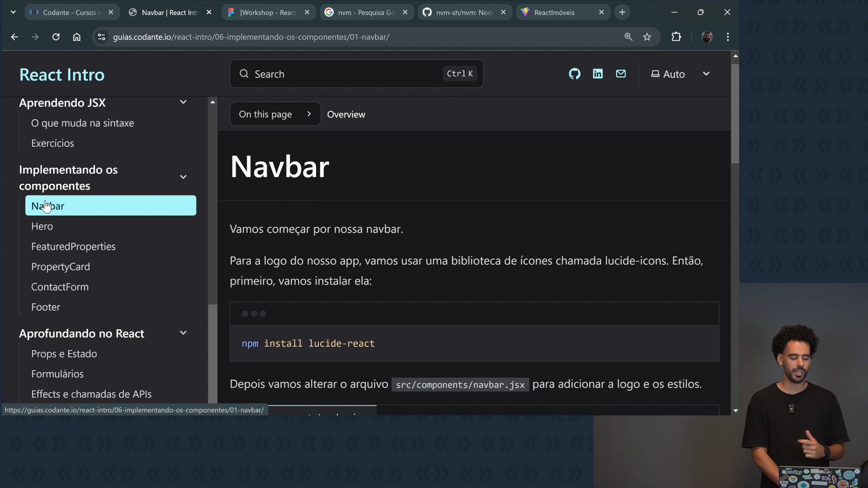Collapse the Aprofundando no React section
The height and width of the screenshot is (488, 868).
[183, 333]
